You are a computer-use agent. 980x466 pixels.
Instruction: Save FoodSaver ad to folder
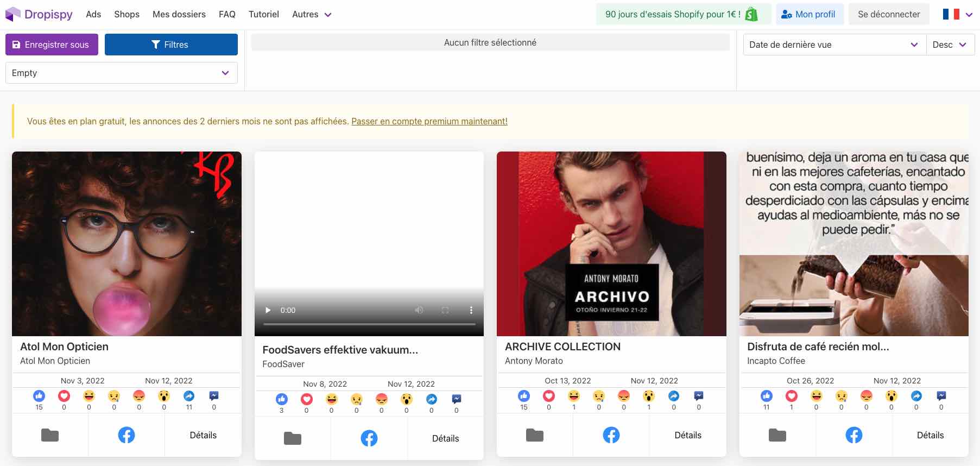[293, 438]
